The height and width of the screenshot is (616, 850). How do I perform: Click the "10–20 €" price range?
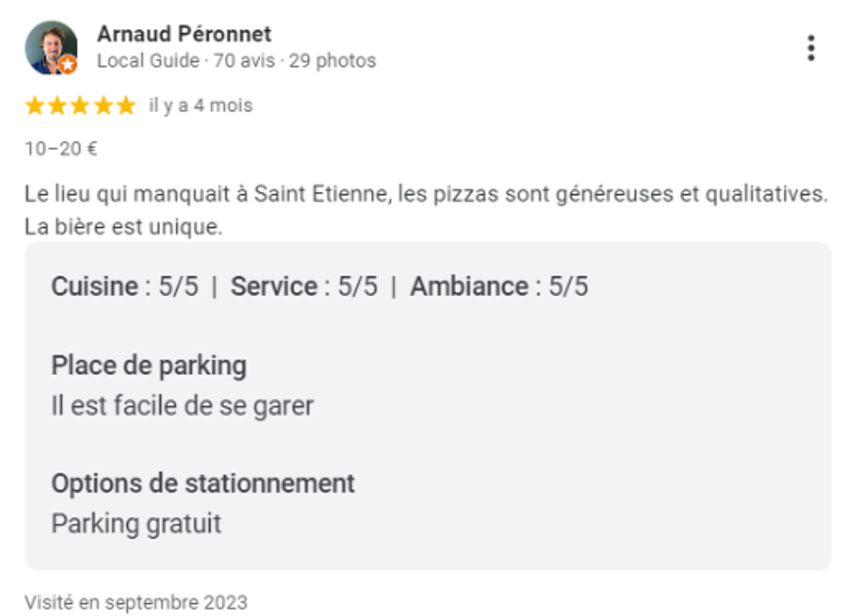click(x=61, y=149)
